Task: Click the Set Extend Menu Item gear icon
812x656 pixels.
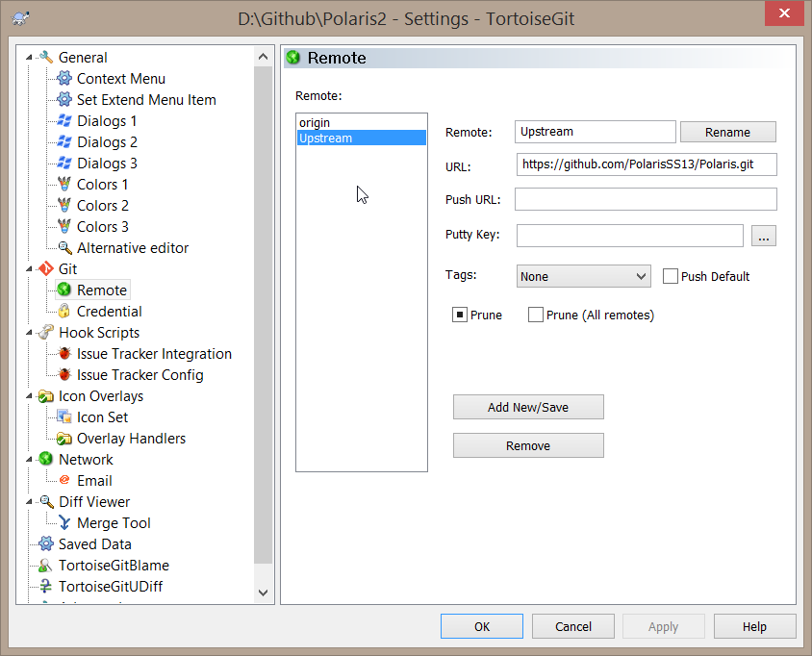Action: click(64, 99)
